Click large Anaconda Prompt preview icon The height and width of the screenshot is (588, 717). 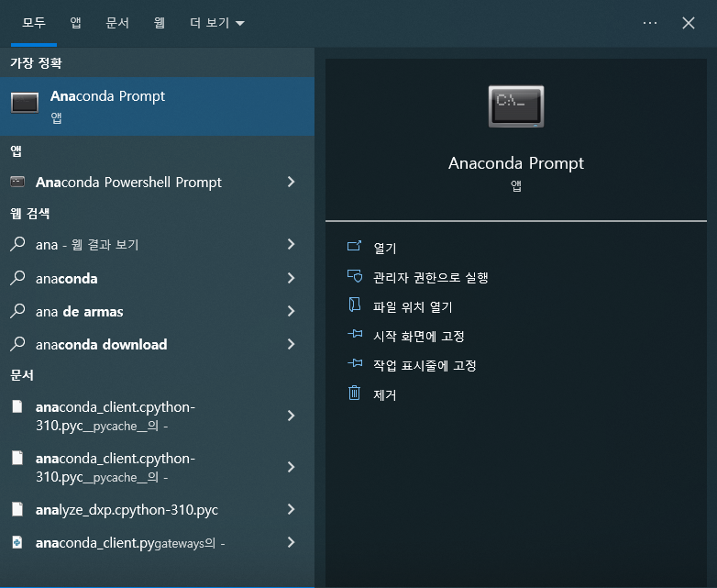[x=516, y=106]
